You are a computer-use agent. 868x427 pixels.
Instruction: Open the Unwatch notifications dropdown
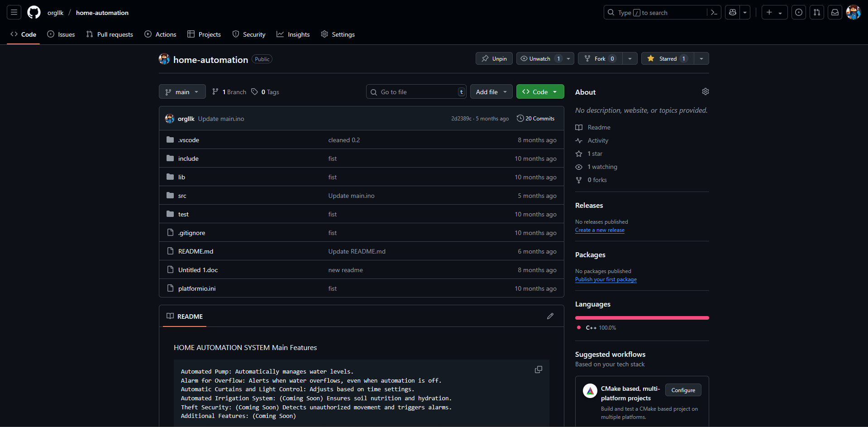pyautogui.click(x=545, y=58)
